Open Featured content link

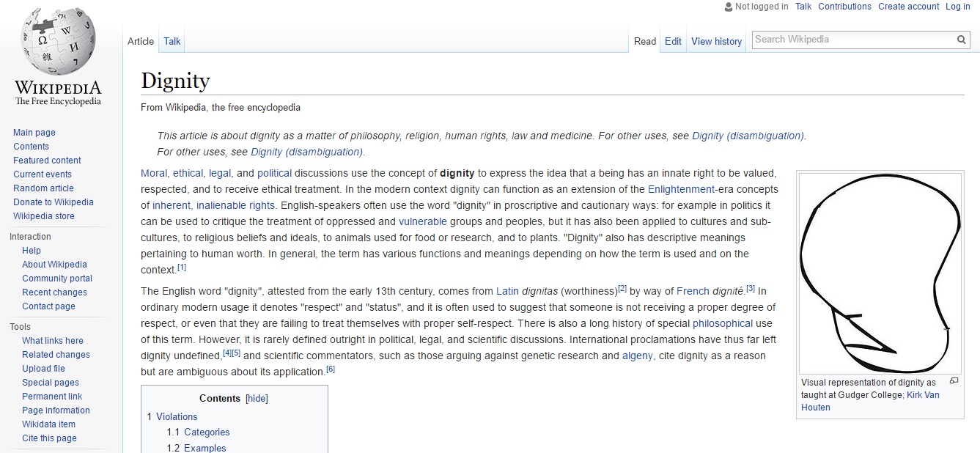click(x=47, y=161)
